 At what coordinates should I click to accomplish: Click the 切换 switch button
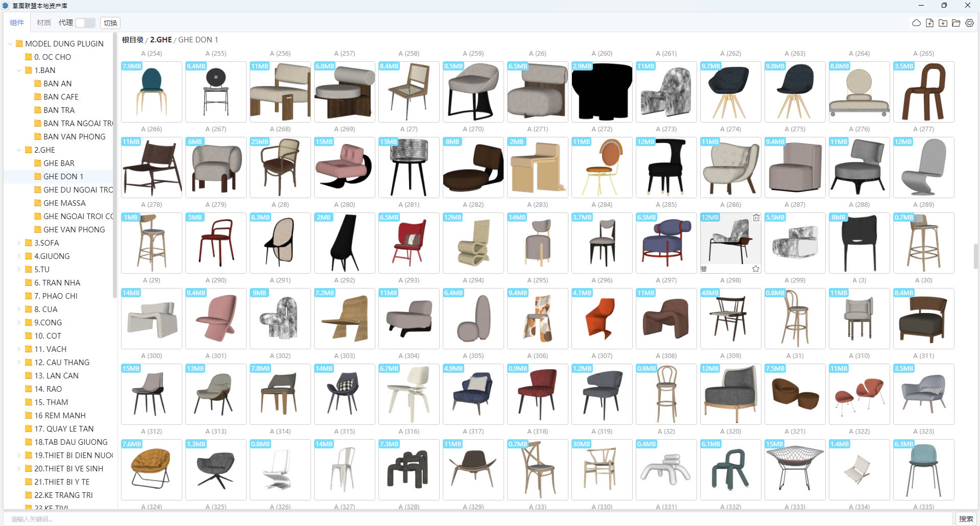(110, 23)
